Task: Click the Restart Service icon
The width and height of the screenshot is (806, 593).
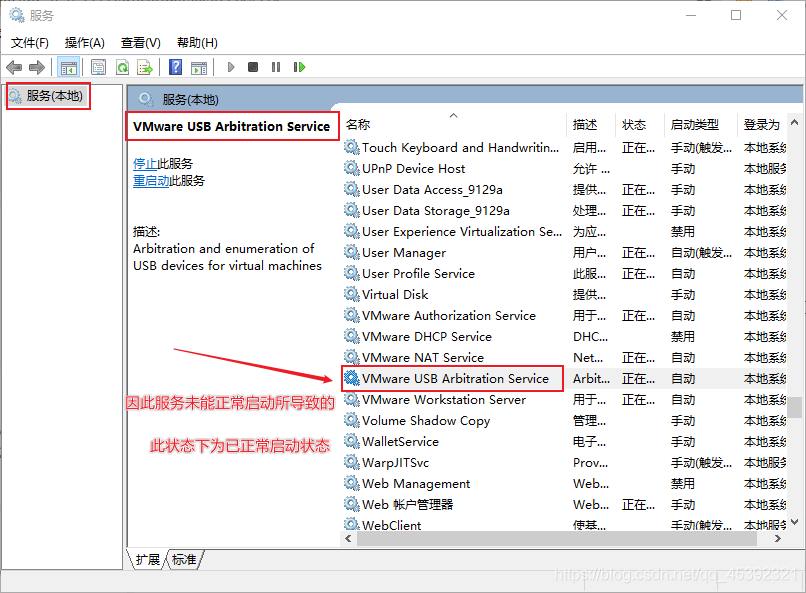Action: click(x=299, y=67)
